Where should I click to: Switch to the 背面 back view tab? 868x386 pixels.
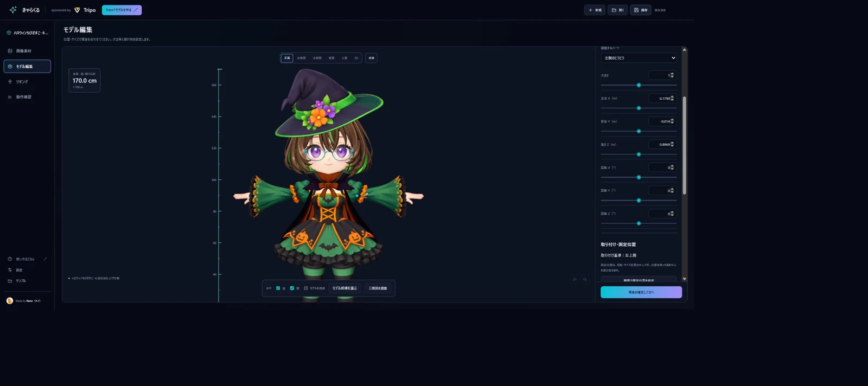(x=331, y=57)
